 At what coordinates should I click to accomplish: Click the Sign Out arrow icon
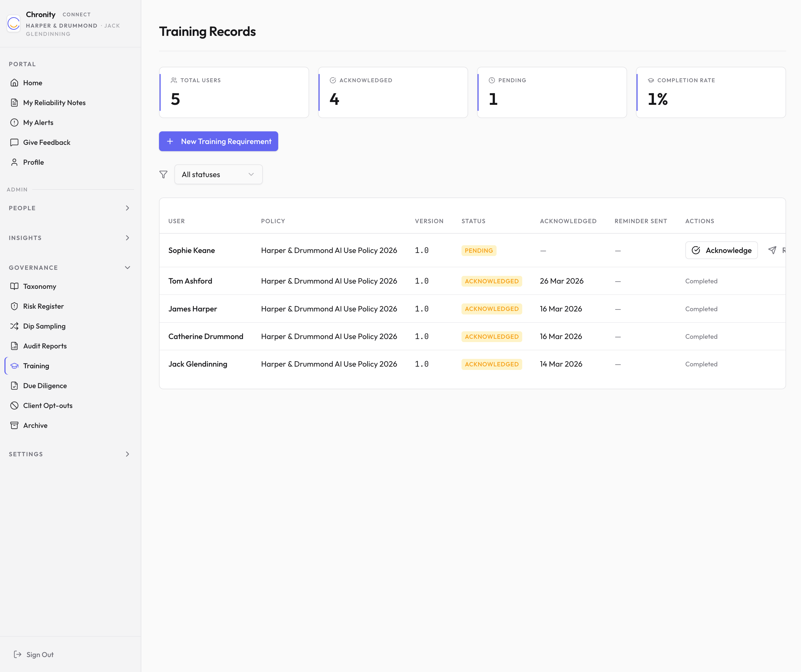pos(18,654)
